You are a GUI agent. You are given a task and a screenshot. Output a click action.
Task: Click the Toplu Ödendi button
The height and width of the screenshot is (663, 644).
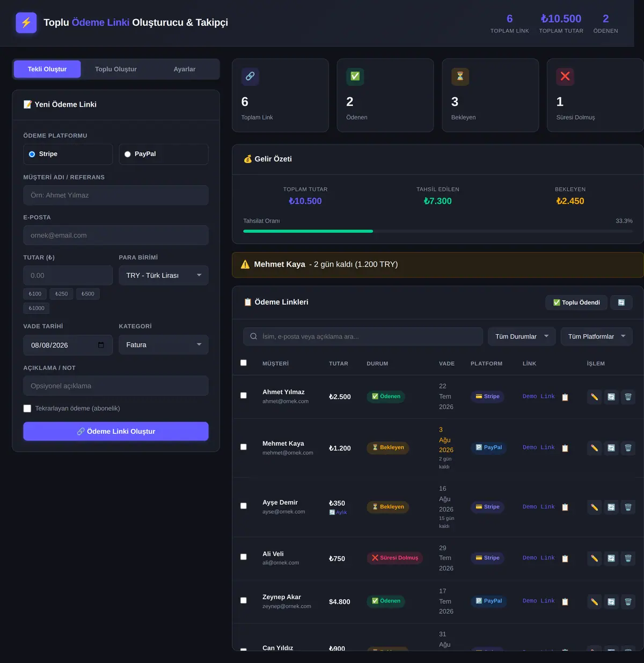pyautogui.click(x=576, y=303)
